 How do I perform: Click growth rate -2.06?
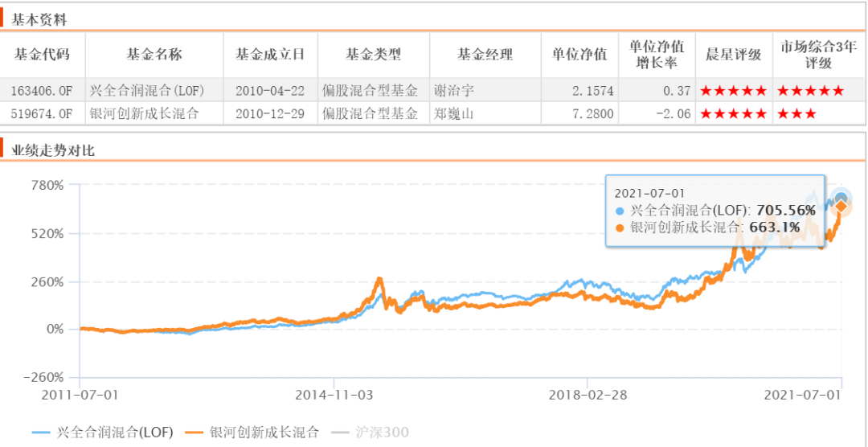(x=674, y=113)
